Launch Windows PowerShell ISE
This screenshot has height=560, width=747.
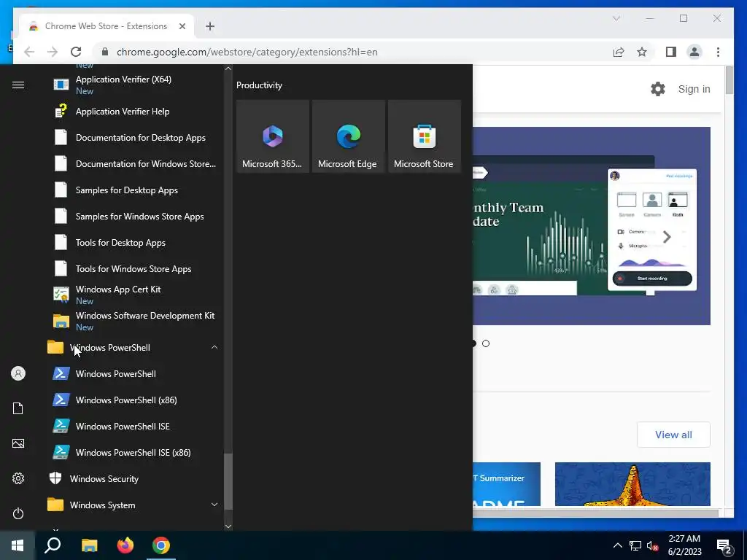point(135,426)
